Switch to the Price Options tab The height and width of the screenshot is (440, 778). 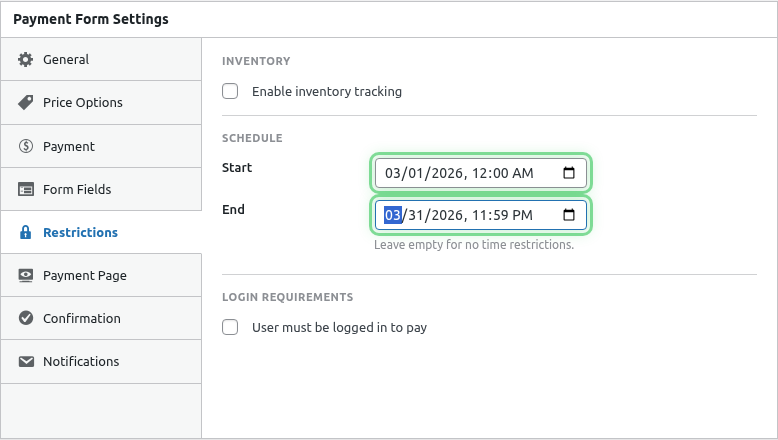click(83, 103)
